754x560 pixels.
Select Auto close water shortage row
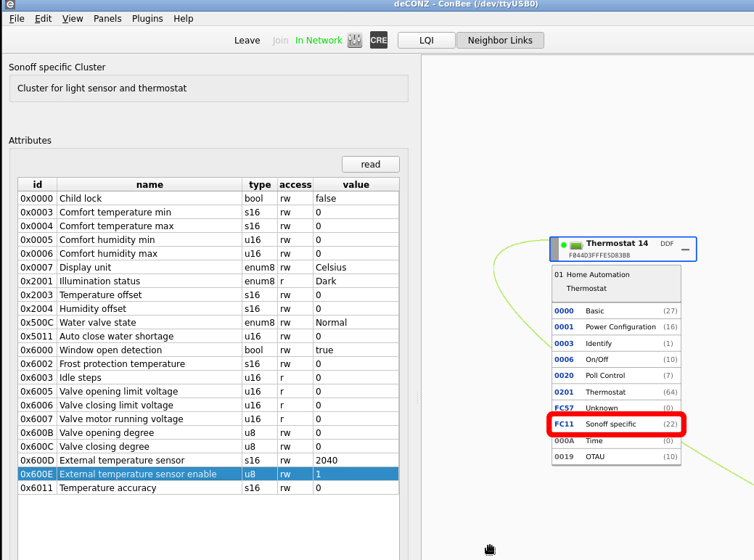(208, 337)
